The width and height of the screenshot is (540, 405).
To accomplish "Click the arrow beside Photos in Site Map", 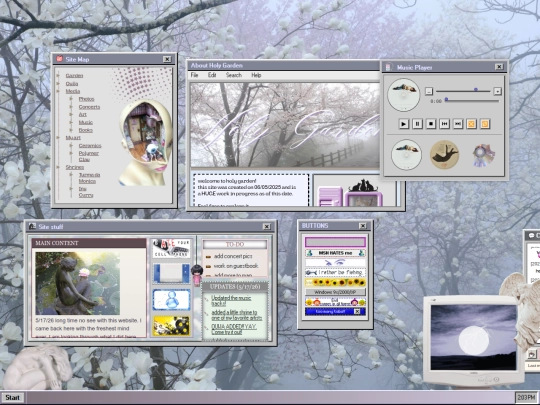I will tap(71, 99).
